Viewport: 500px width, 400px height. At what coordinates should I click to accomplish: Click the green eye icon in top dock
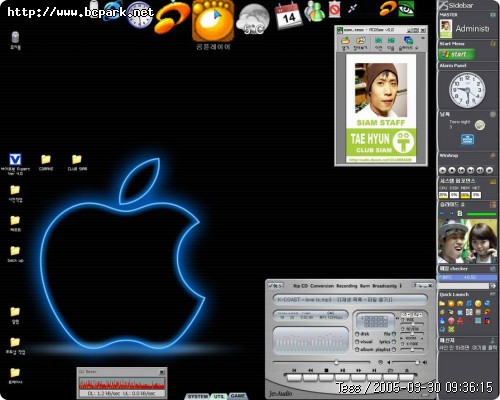point(407,9)
